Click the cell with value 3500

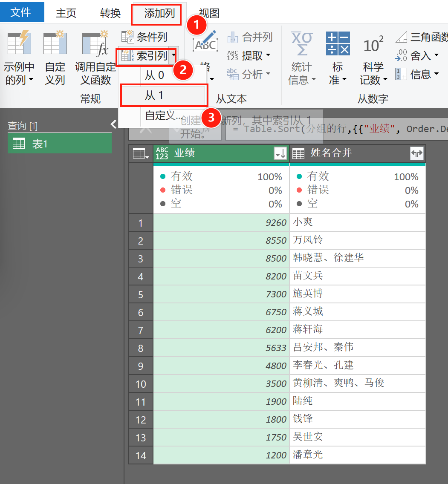[x=221, y=384]
